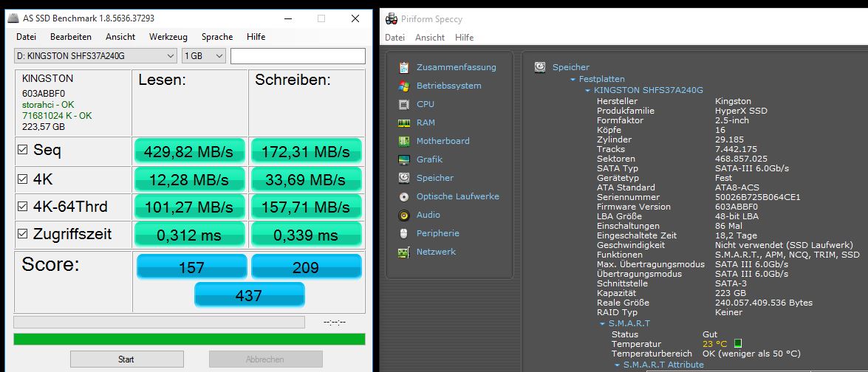
Task: Select the Speicher drive icon in sidebar
Action: (404, 178)
